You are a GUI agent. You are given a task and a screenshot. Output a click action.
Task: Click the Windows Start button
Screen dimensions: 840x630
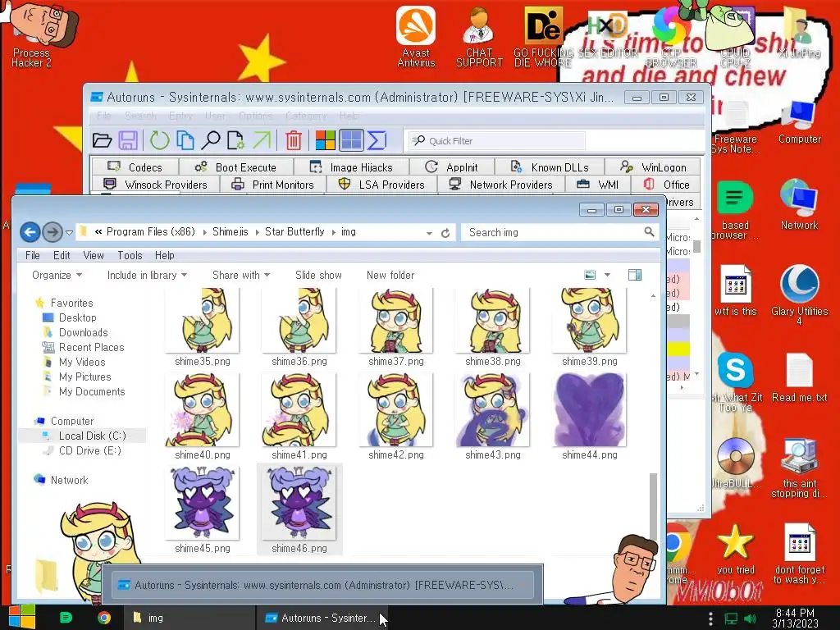pos(22,617)
